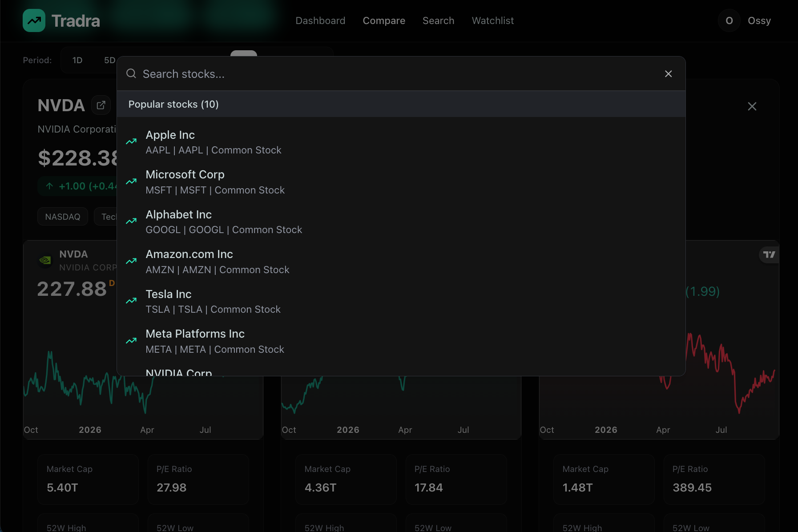Select Meta Platforms Inc stock

401,341
